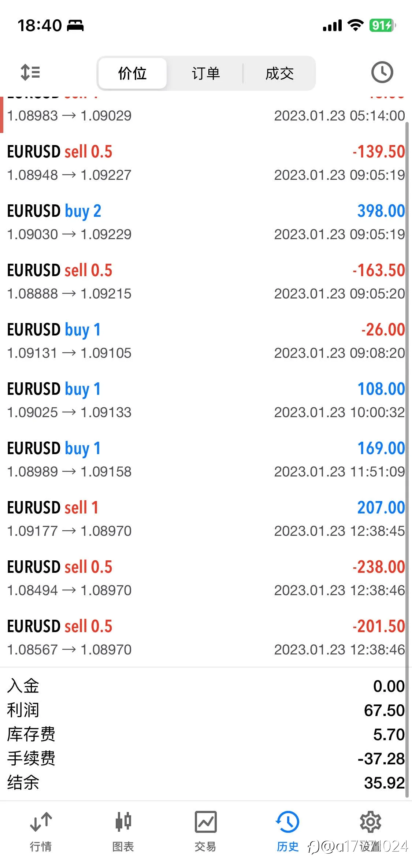The image size is (412, 868).
Task: Select the trade with -26.00 loss
Action: (206, 341)
